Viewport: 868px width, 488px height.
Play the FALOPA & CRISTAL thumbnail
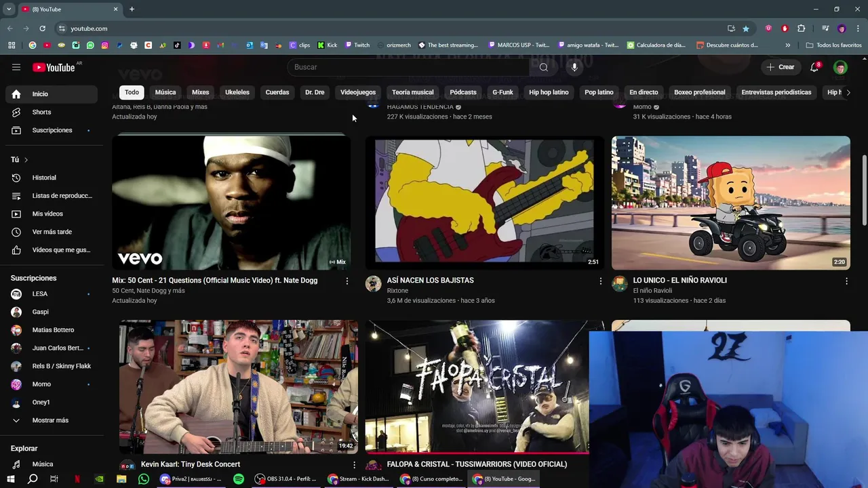click(477, 386)
